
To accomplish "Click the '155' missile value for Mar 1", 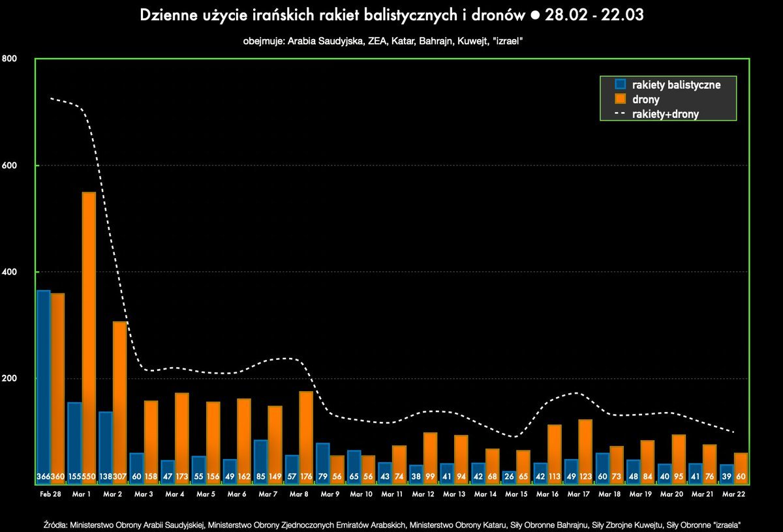I will [74, 477].
